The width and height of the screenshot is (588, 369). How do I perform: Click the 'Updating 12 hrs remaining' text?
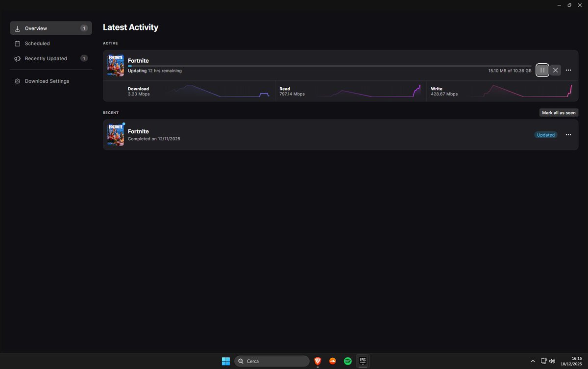pos(155,71)
